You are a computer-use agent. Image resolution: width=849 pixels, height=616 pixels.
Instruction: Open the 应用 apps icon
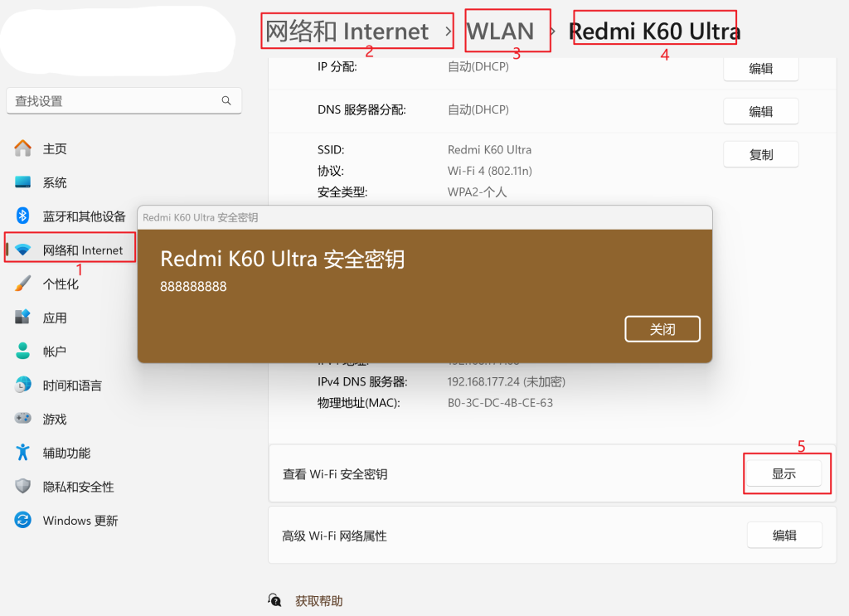[x=22, y=318]
